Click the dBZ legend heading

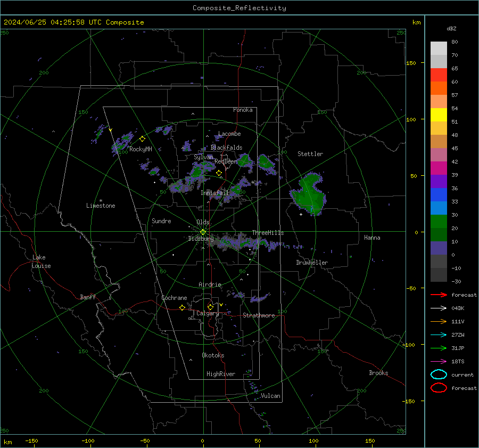tap(451, 28)
